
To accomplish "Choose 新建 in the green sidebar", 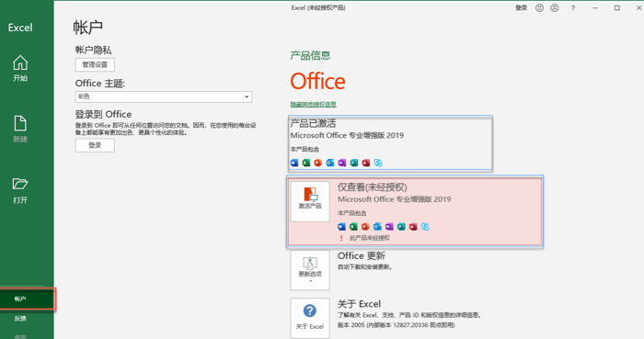I will (20, 130).
